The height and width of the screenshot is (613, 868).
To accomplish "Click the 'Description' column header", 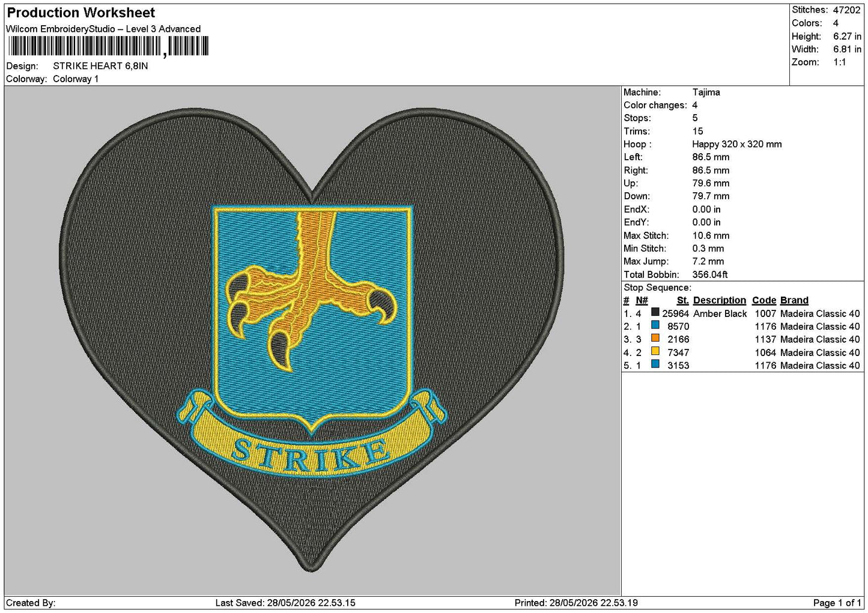I will 719,301.
